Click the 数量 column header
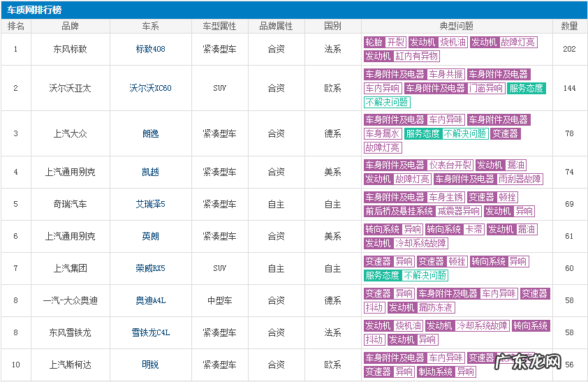 [x=569, y=27]
